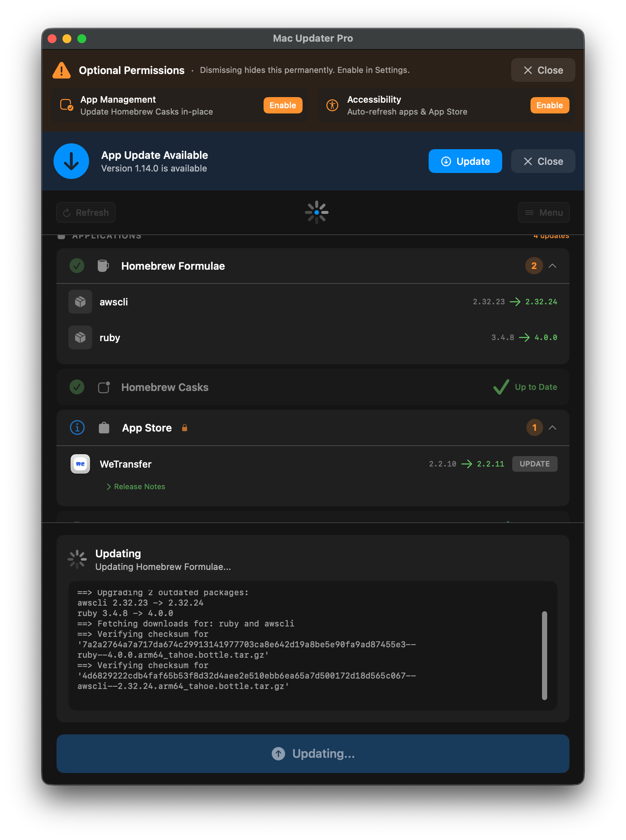
Task: Click the Up to Date checkmark icon
Action: point(501,387)
